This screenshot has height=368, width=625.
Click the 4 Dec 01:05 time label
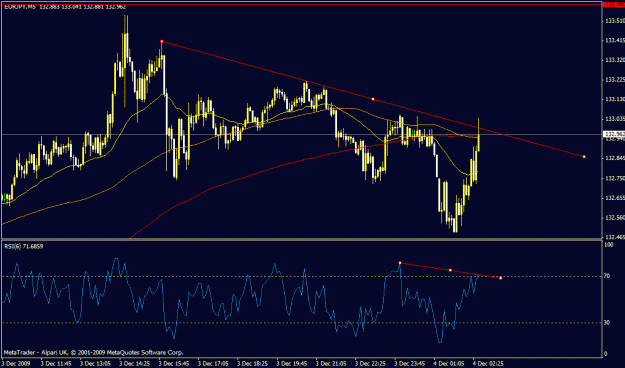pyautogui.click(x=450, y=364)
